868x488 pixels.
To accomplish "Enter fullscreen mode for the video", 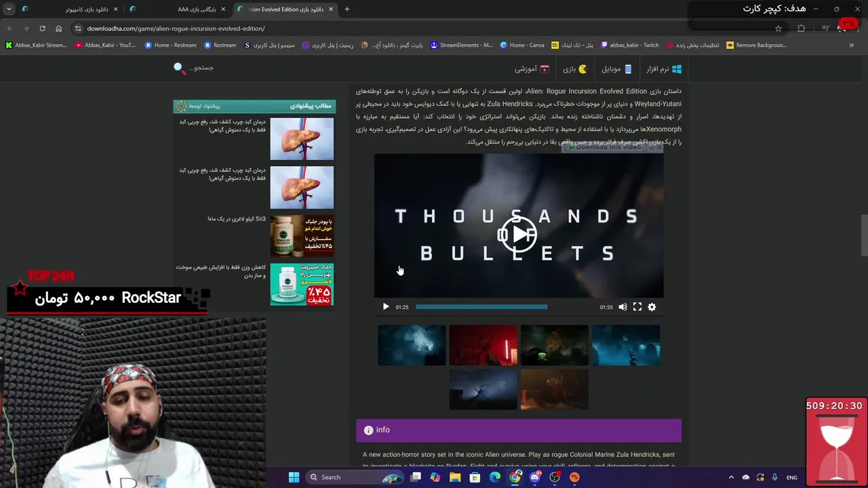I will (x=637, y=307).
